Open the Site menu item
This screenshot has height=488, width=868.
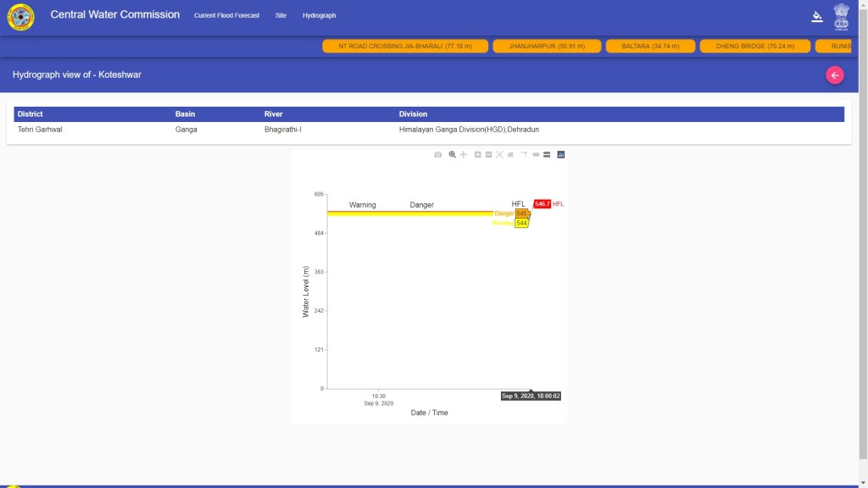pos(281,15)
